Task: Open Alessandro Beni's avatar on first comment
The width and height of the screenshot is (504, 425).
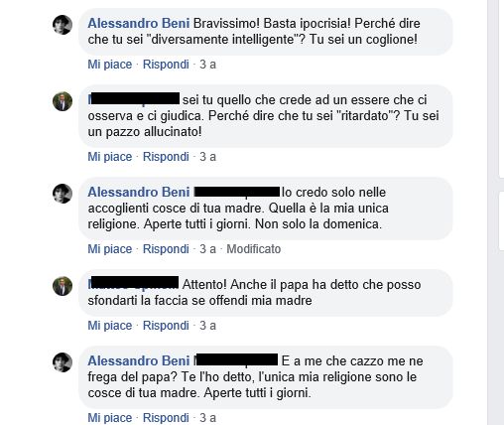Action: click(63, 25)
